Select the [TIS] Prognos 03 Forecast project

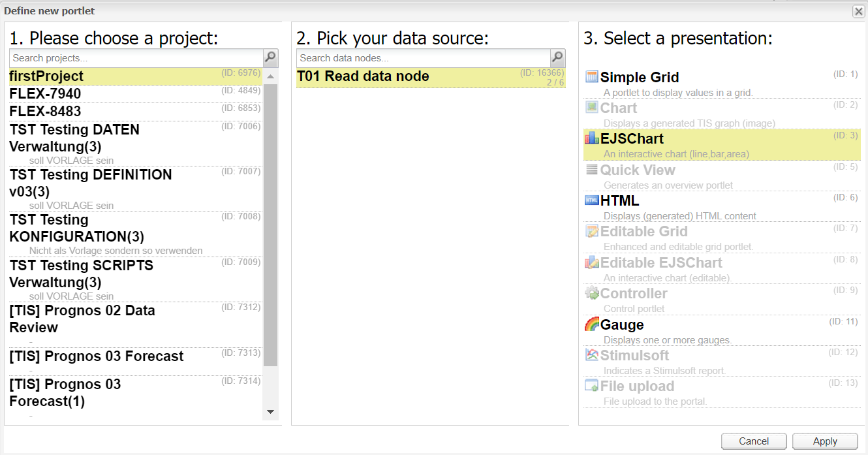click(x=136, y=361)
